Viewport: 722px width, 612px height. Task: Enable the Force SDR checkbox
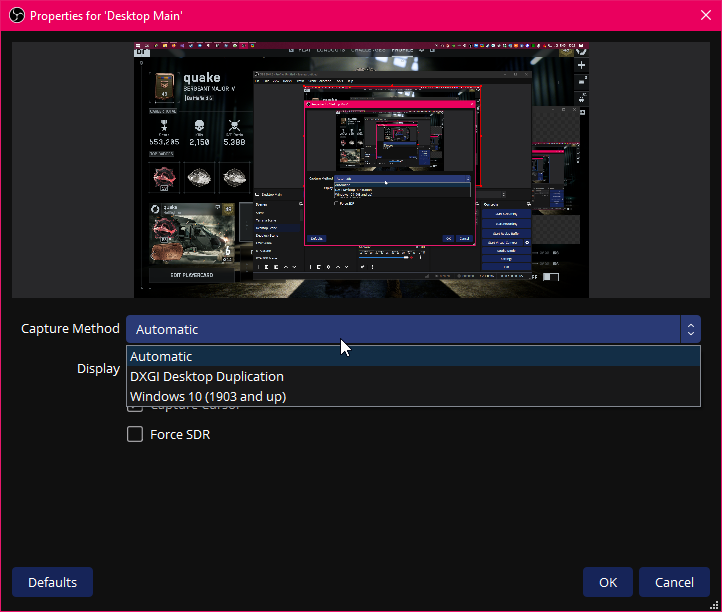pyautogui.click(x=135, y=435)
